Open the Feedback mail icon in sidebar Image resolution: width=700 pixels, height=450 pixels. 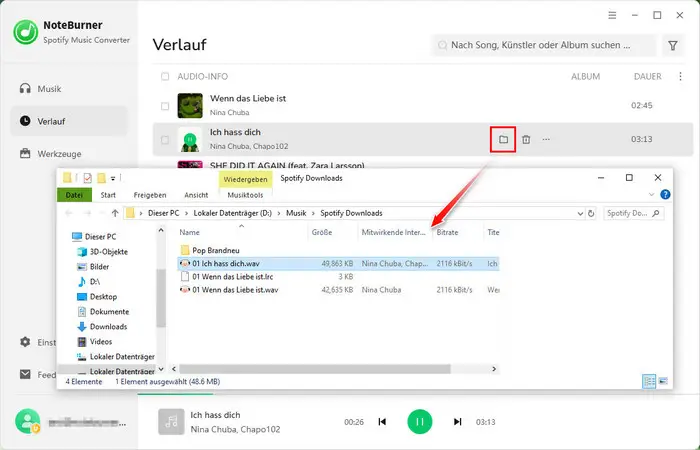click(25, 374)
